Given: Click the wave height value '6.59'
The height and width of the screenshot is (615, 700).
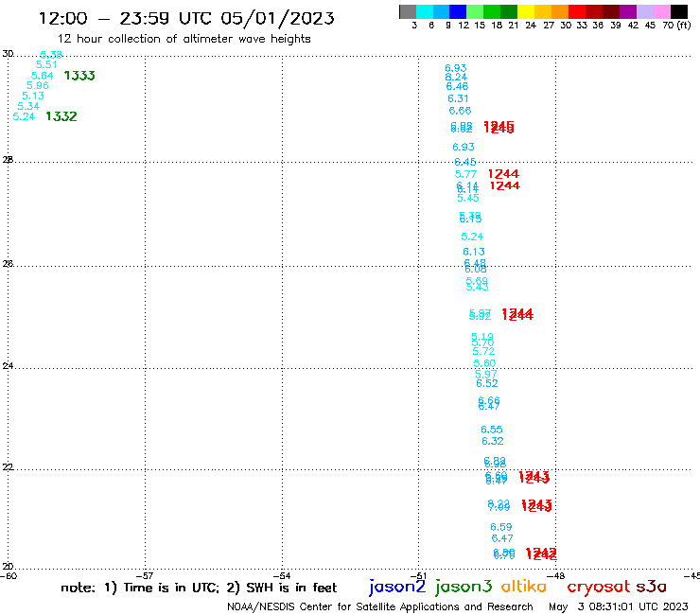Looking at the screenshot, I should (501, 527).
